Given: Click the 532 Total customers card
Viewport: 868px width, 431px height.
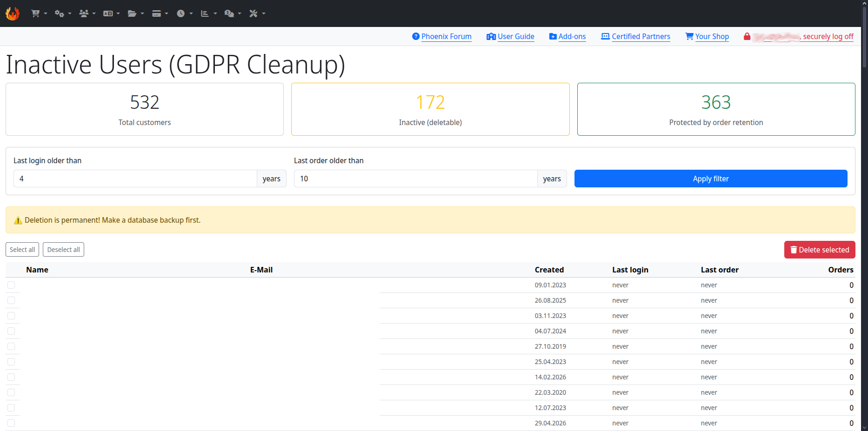Looking at the screenshot, I should click(x=145, y=109).
